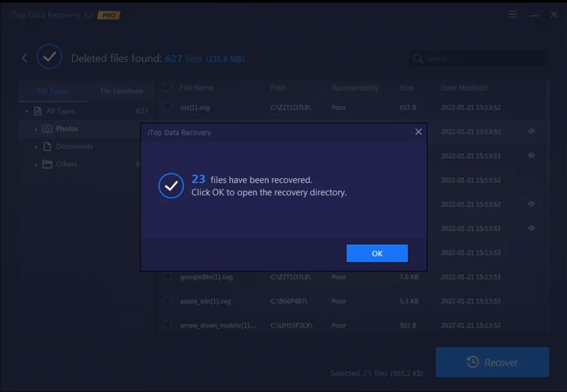Switch to the File Locations tab

122,91
